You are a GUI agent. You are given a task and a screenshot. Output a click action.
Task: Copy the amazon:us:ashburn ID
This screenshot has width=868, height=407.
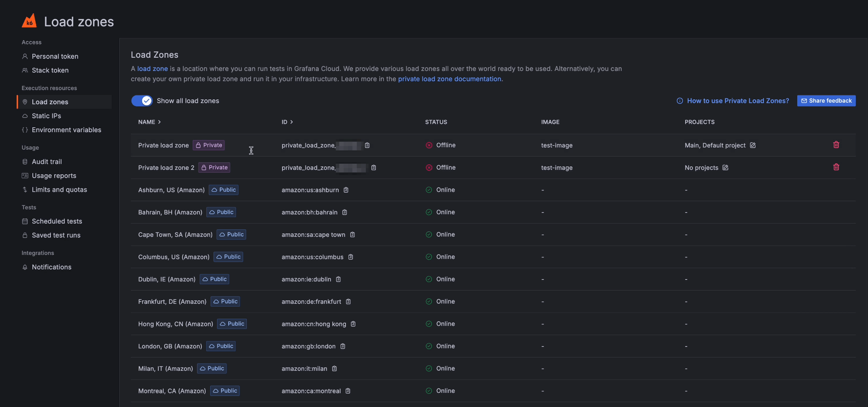346,190
